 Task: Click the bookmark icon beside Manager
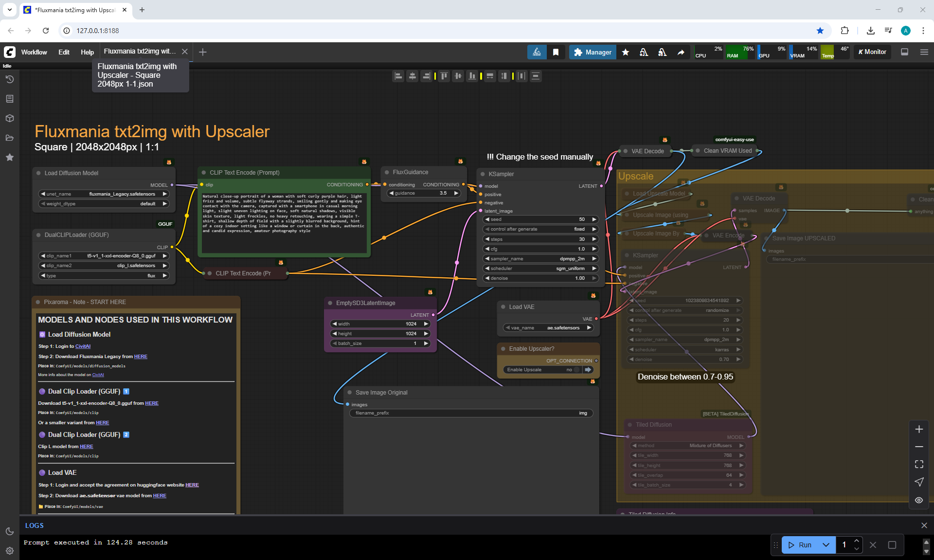coord(556,52)
